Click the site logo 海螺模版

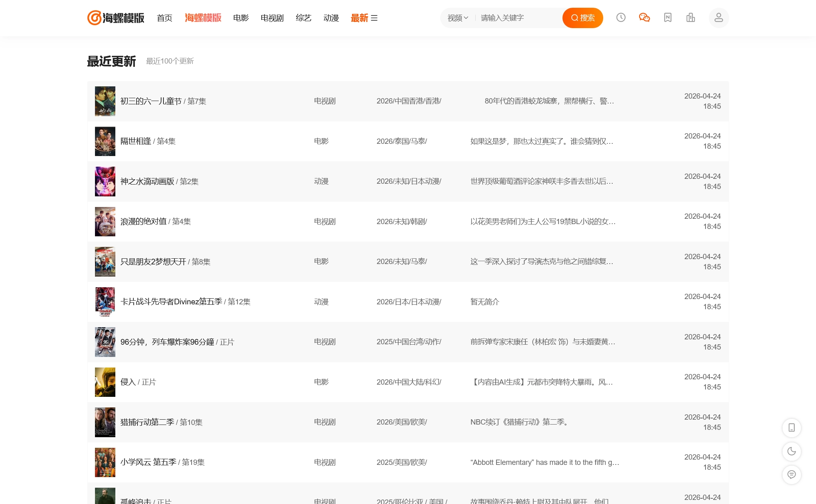tap(115, 18)
